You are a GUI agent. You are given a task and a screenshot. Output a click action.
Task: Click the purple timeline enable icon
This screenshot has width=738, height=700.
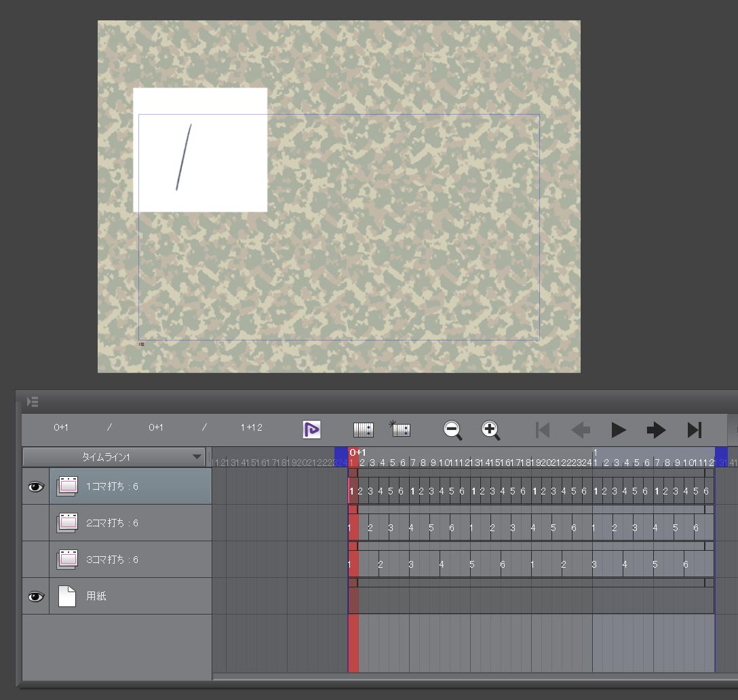[x=311, y=429]
